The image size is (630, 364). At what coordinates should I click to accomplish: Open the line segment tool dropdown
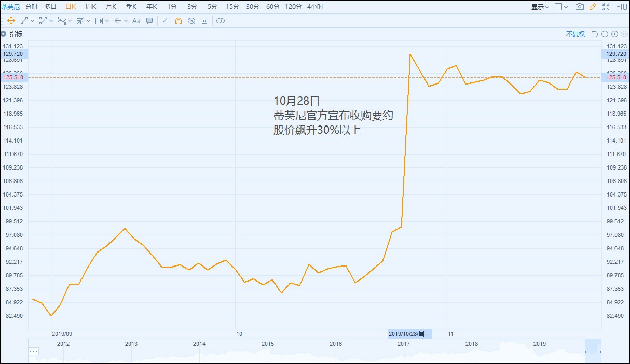coord(33,21)
